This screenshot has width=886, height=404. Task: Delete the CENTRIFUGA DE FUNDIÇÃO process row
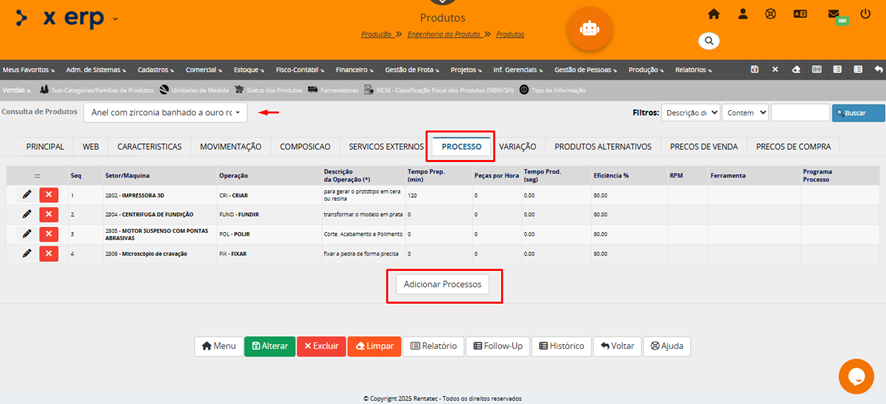[x=49, y=214]
